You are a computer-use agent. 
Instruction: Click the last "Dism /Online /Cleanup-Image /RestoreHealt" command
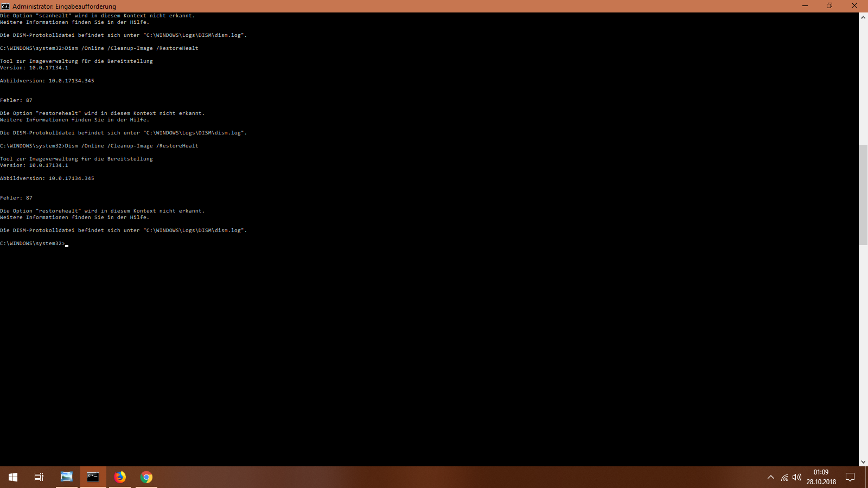[132, 146]
